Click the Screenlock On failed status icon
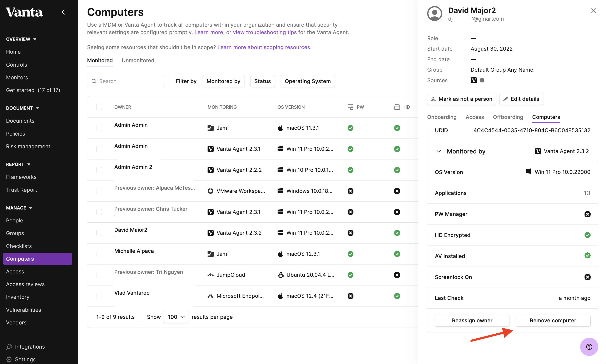 (x=587, y=277)
